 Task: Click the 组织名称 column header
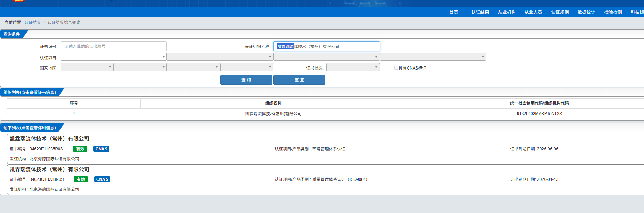click(273, 103)
